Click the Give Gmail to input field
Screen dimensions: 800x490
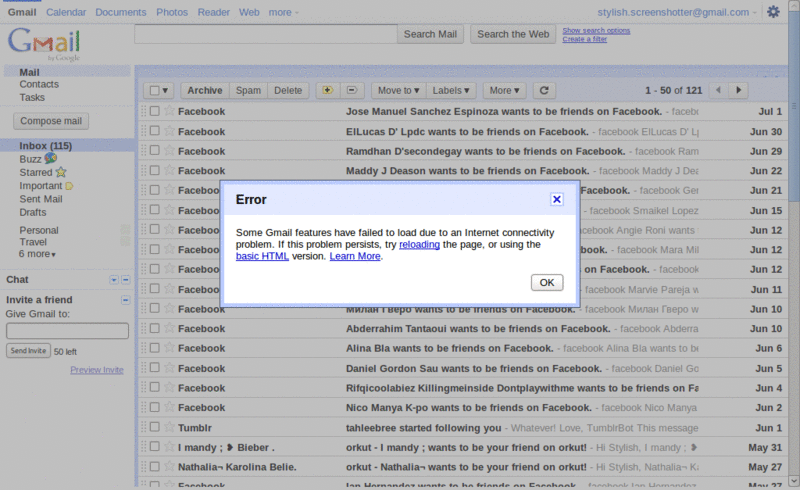(x=67, y=331)
